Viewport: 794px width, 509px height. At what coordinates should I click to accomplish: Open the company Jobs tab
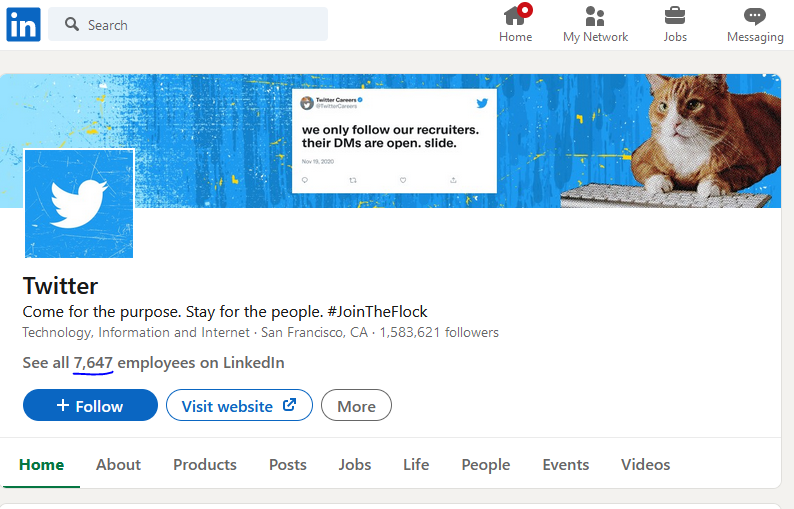[x=354, y=464]
